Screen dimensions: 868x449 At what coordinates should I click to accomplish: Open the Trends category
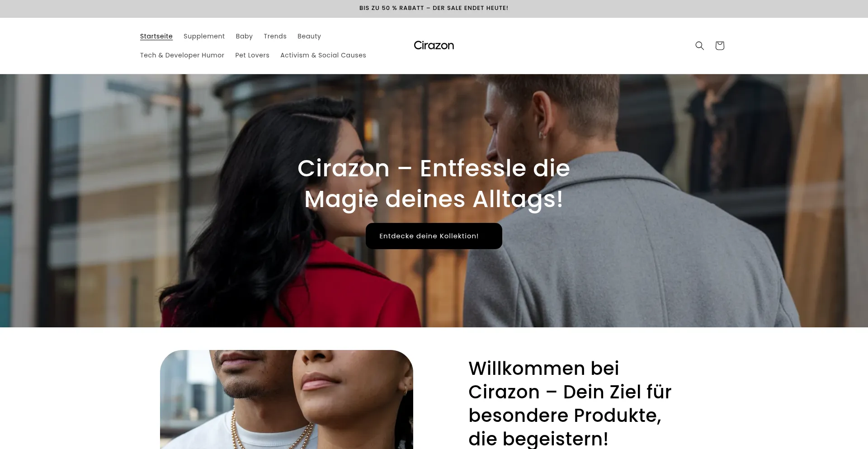[x=275, y=36]
